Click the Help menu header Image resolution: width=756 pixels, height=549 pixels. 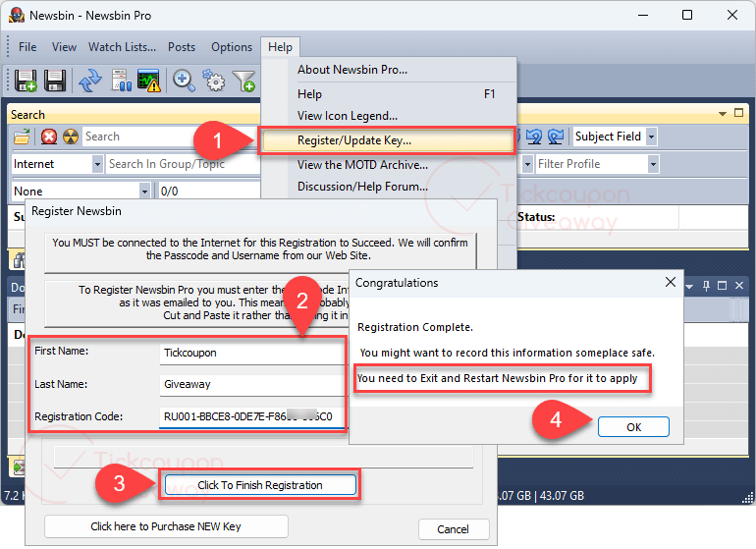280,47
